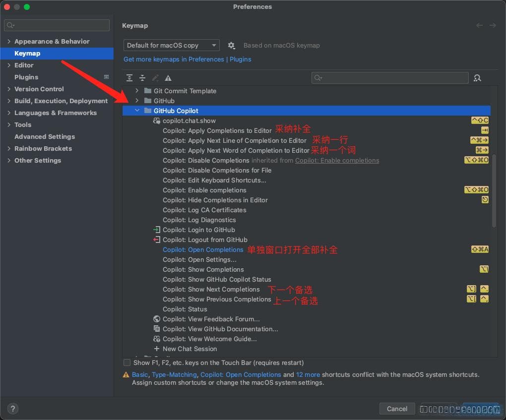Select Rainbow Brackets in the sidebar
The width and height of the screenshot is (506, 420).
(57, 148)
